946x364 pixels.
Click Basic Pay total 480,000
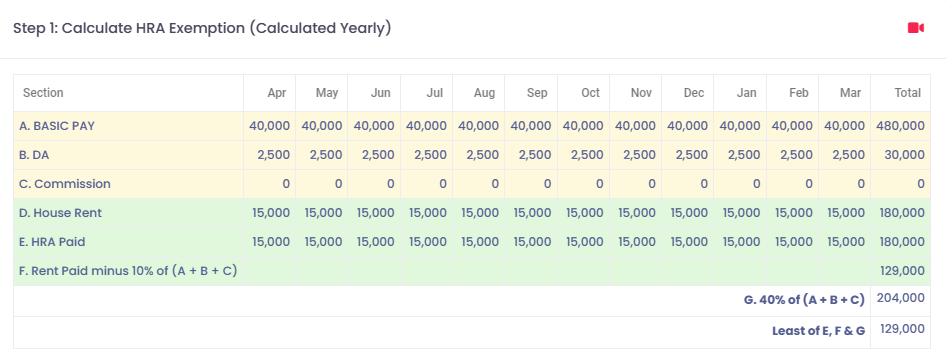pyautogui.click(x=901, y=126)
